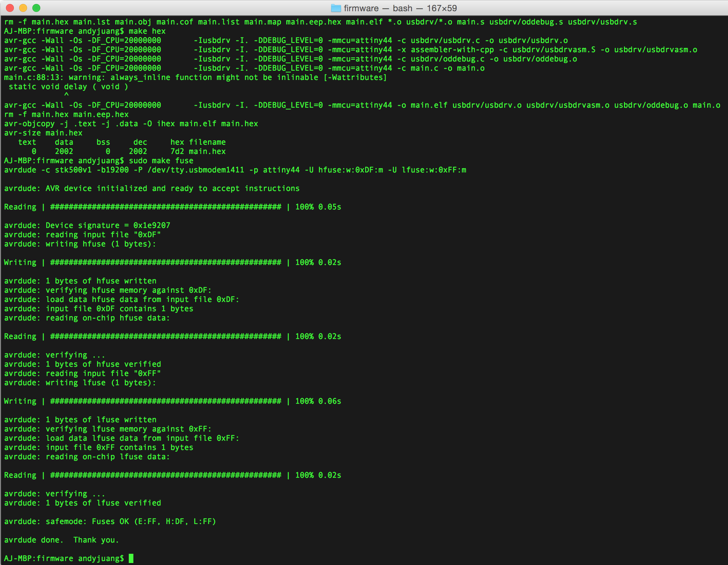Screen dimensions: 728x565
Task: Click 'reading on-chip hfuse data:' line
Action: (x=87, y=318)
